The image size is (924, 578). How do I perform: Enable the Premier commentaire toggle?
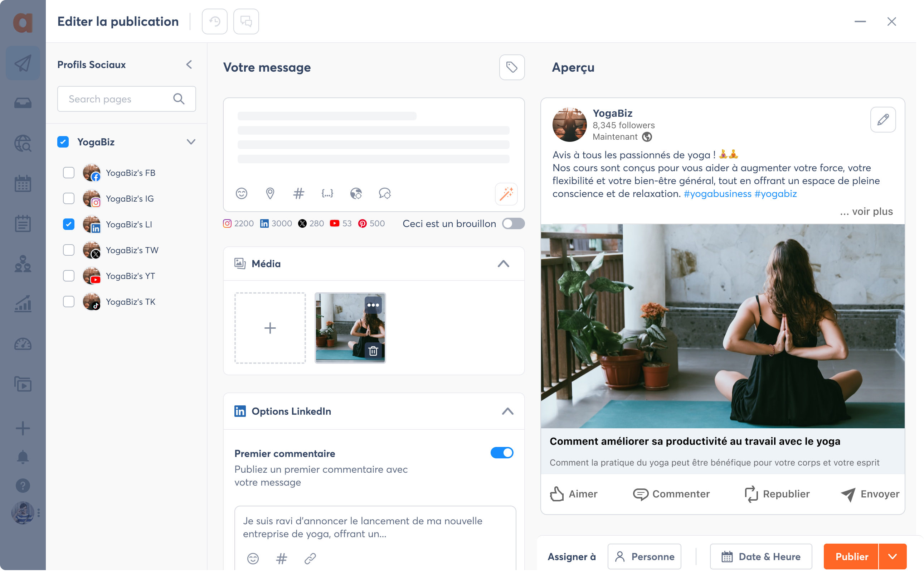tap(502, 453)
